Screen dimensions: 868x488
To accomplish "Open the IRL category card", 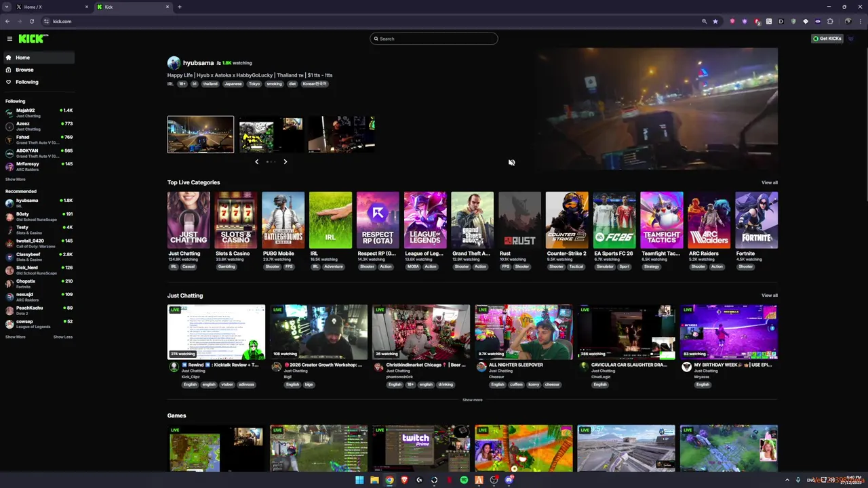I will pyautogui.click(x=330, y=220).
